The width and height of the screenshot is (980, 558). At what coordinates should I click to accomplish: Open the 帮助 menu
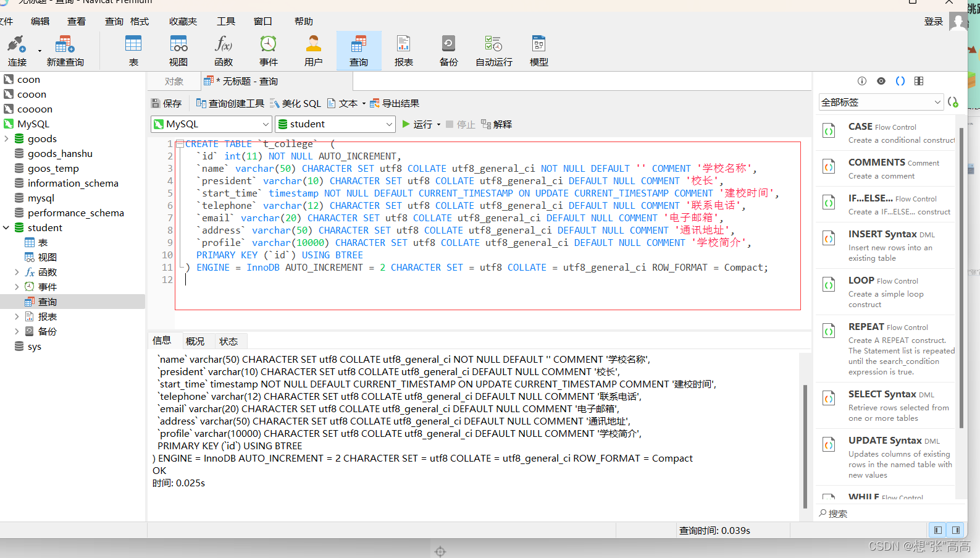[x=303, y=21]
